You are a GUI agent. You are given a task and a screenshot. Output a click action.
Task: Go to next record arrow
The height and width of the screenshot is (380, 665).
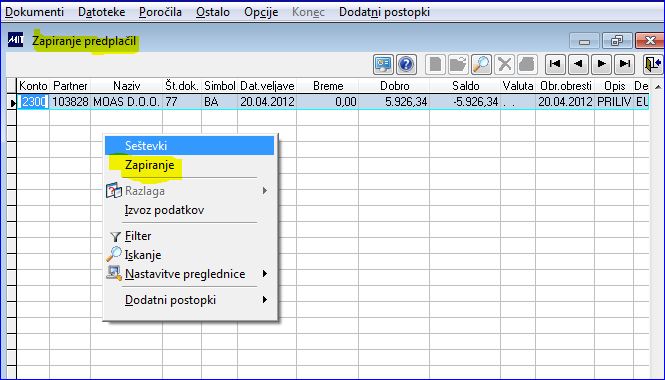[x=601, y=64]
